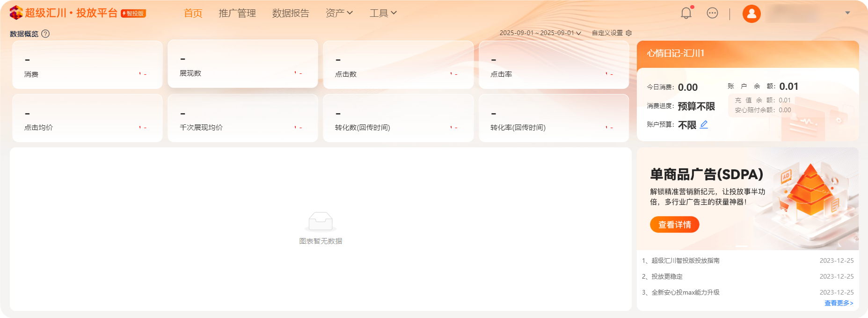Expand the 工具 menu
This screenshot has width=868, height=318.
point(383,13)
